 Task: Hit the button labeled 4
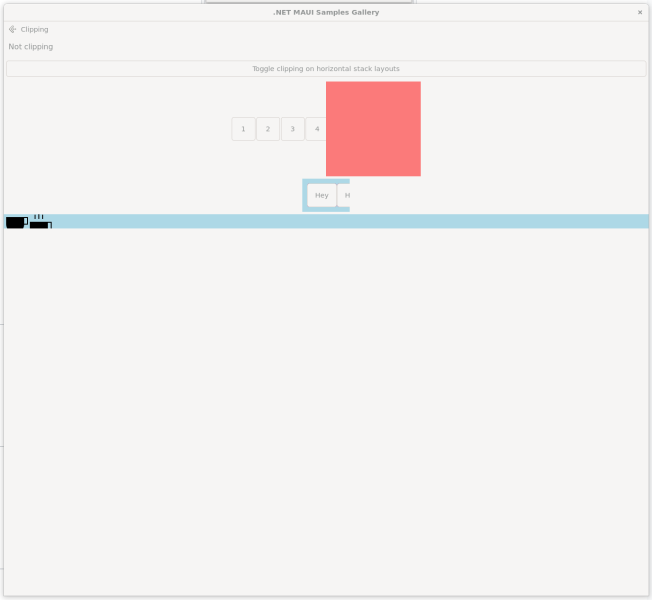coord(316,129)
